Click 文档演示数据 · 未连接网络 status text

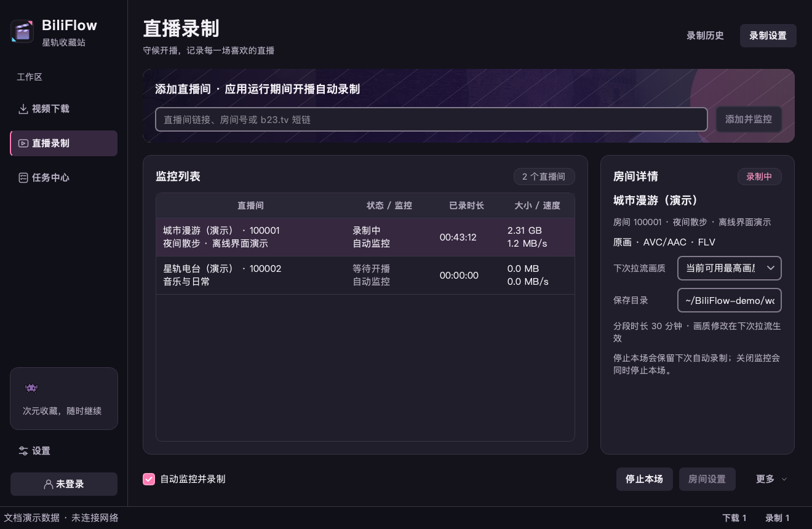[61, 518]
